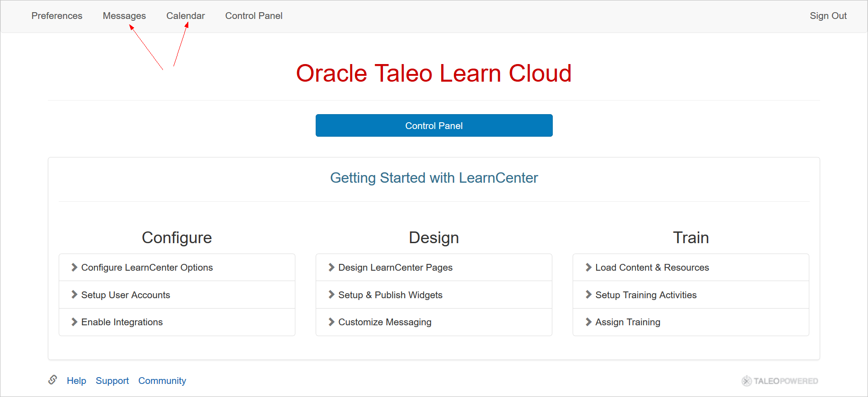Click chevron beside Load Content & Resources
This screenshot has width=868, height=397.
tap(588, 268)
